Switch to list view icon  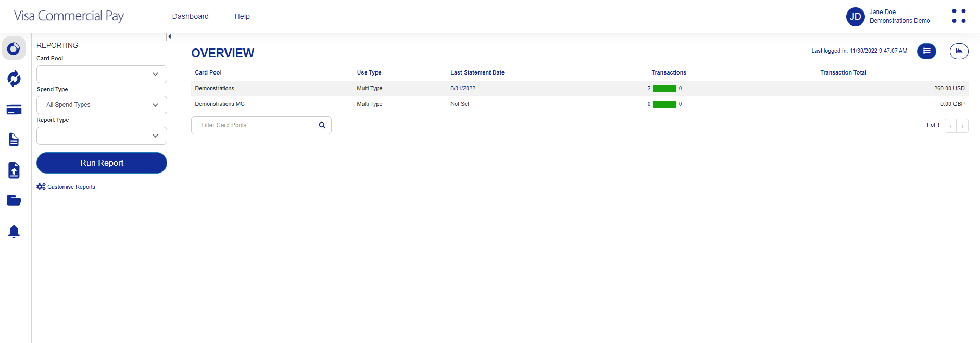(x=926, y=51)
